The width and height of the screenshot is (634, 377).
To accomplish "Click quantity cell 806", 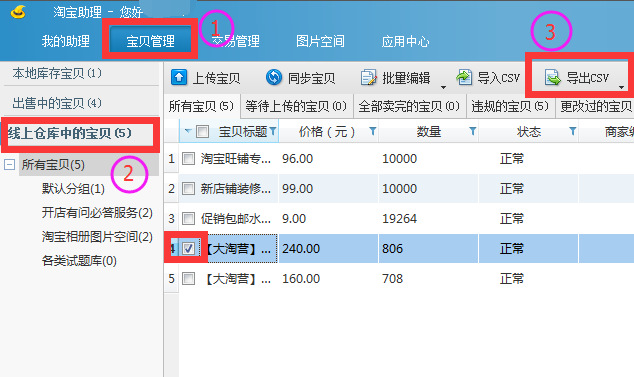I will 392,248.
